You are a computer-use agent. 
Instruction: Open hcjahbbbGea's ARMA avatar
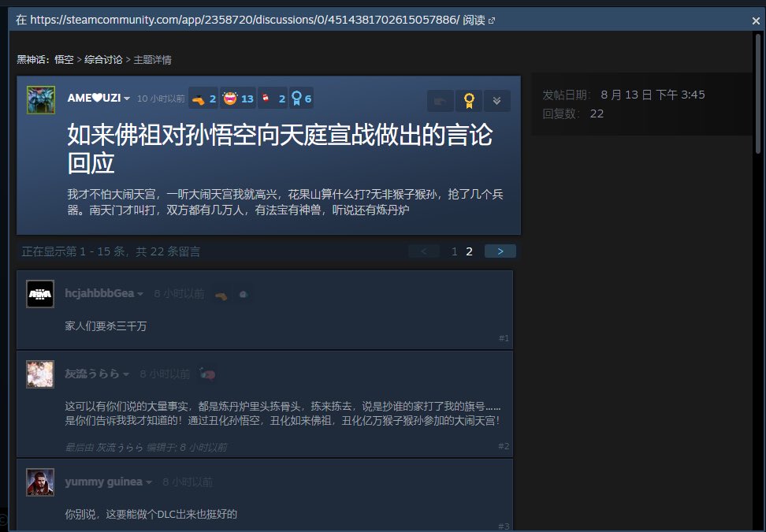click(x=40, y=294)
